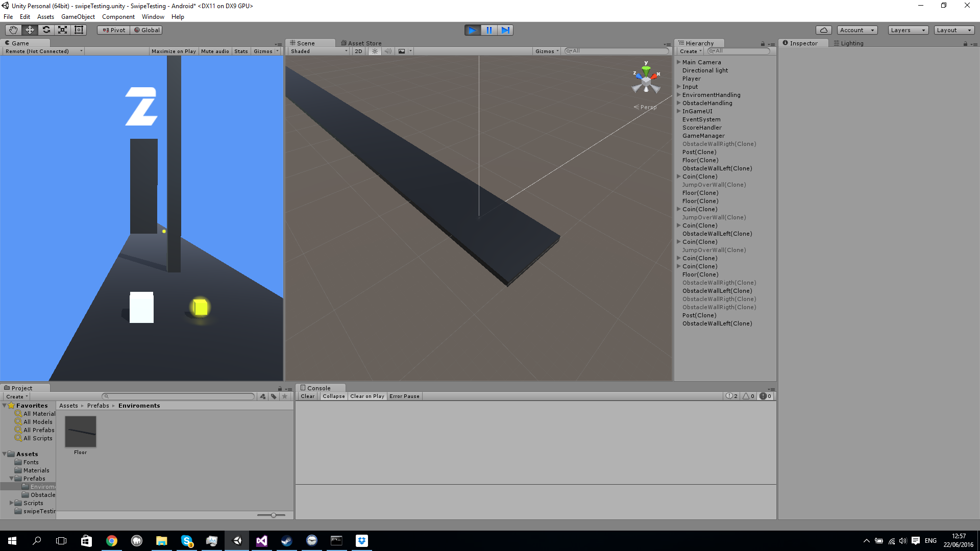Click Search by Label icon in Project
The width and height of the screenshot is (980, 551).
pyautogui.click(x=274, y=396)
